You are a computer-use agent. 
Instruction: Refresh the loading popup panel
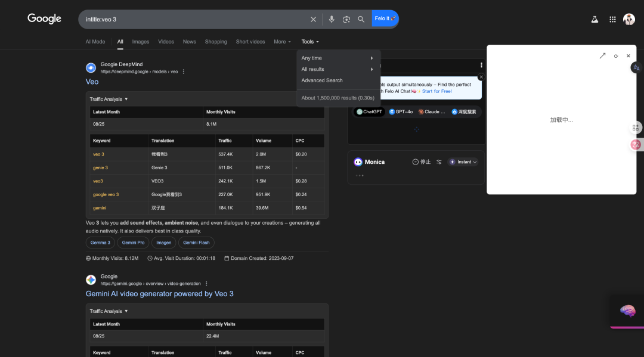click(615, 56)
